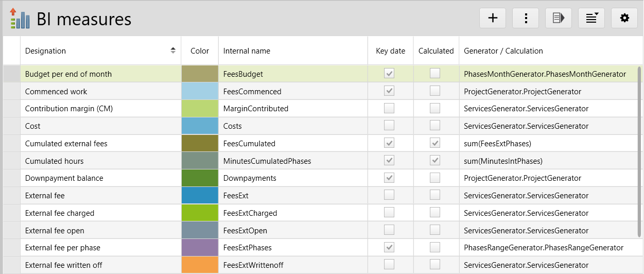Click the Internal name column header
The height and width of the screenshot is (274, 644).
[x=247, y=50]
